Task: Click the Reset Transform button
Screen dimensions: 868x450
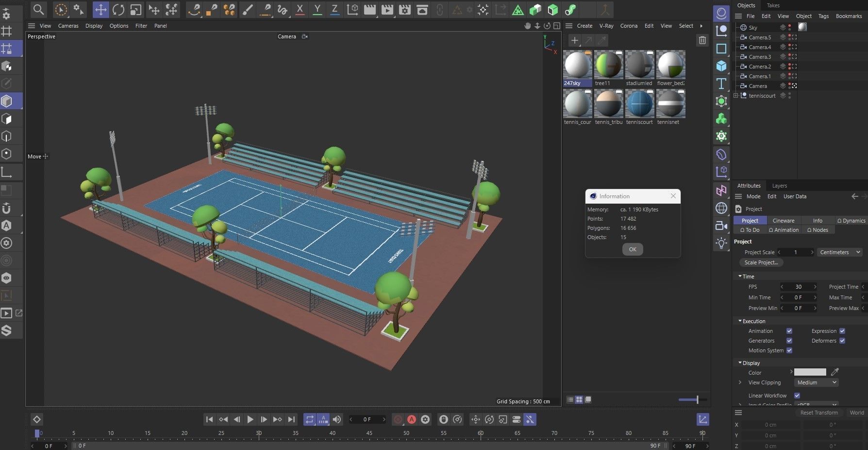Action: [819, 413]
